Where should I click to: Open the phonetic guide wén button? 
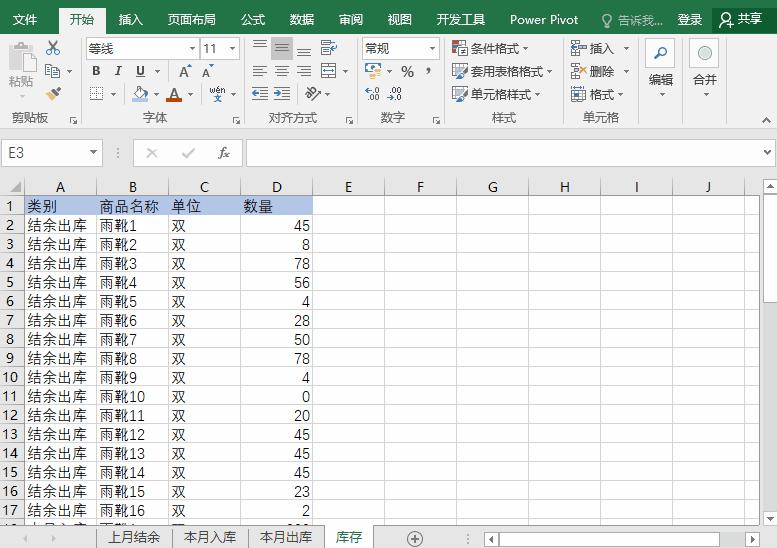point(217,94)
